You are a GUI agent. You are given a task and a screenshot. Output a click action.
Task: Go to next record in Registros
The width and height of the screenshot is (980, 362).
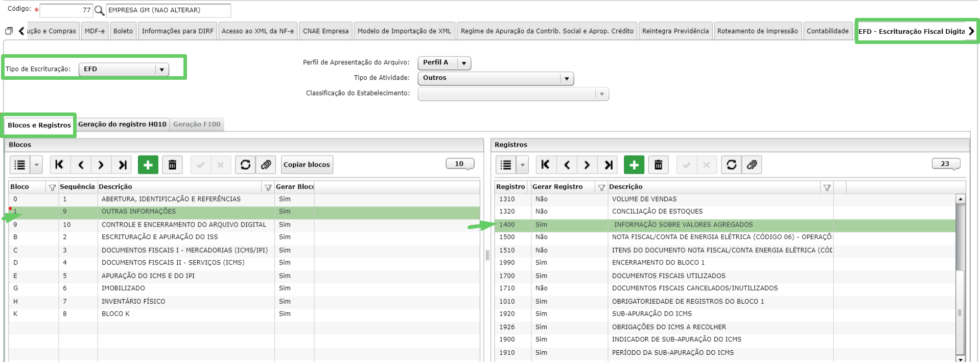pos(587,165)
